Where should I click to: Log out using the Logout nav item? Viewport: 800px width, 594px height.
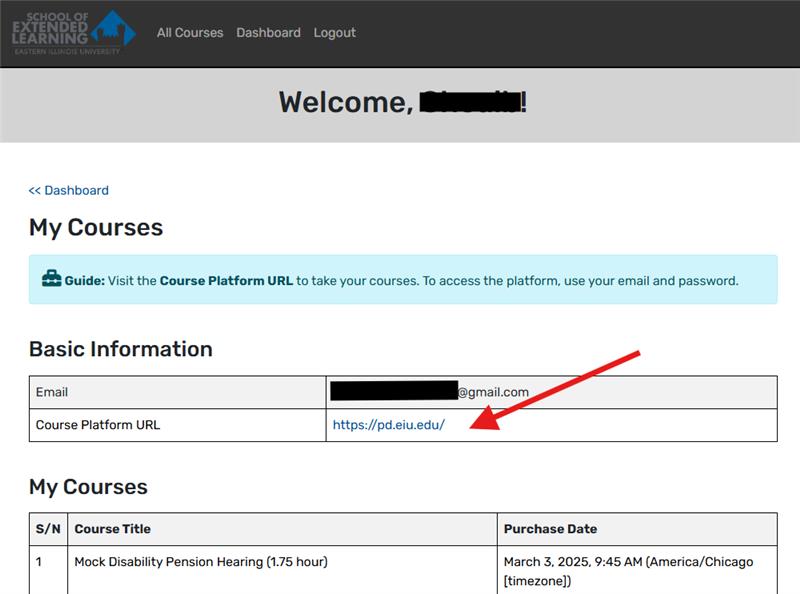[x=334, y=33]
